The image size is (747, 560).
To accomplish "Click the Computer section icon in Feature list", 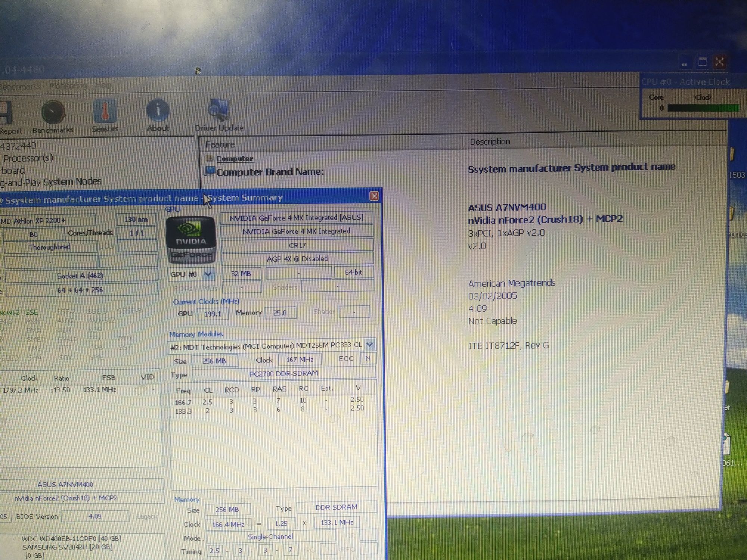I will (209, 158).
